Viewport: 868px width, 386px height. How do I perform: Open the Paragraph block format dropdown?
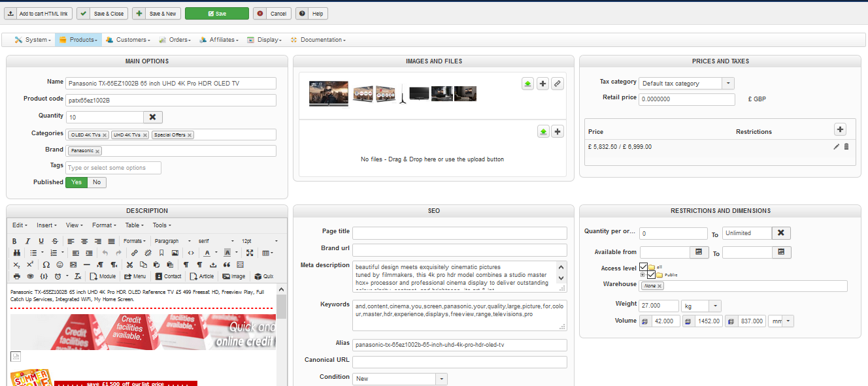(173, 241)
